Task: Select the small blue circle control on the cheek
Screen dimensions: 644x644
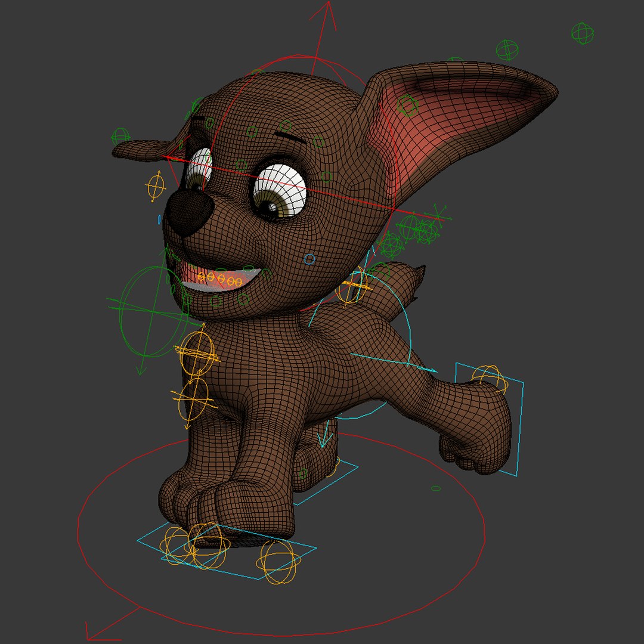Action: click(309, 259)
